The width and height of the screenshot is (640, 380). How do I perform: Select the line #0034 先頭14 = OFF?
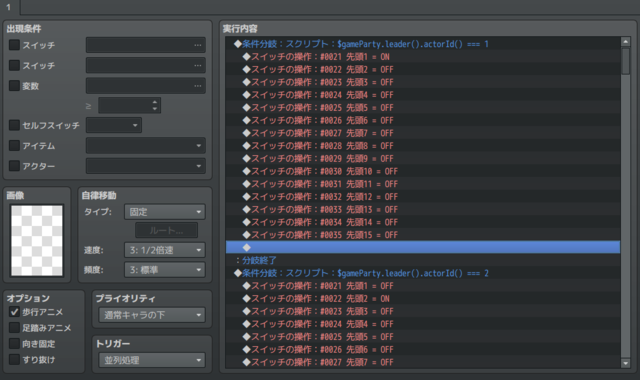[x=423, y=222]
